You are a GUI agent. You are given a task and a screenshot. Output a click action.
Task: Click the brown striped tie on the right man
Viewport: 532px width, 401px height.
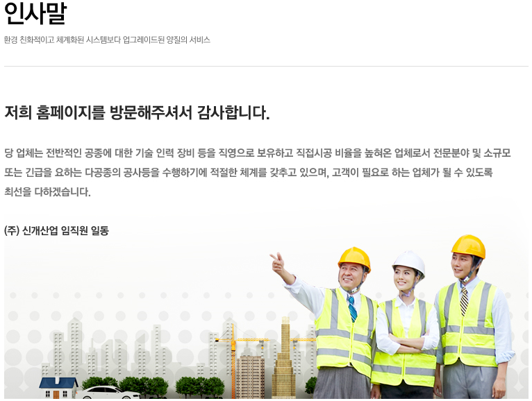(463, 300)
